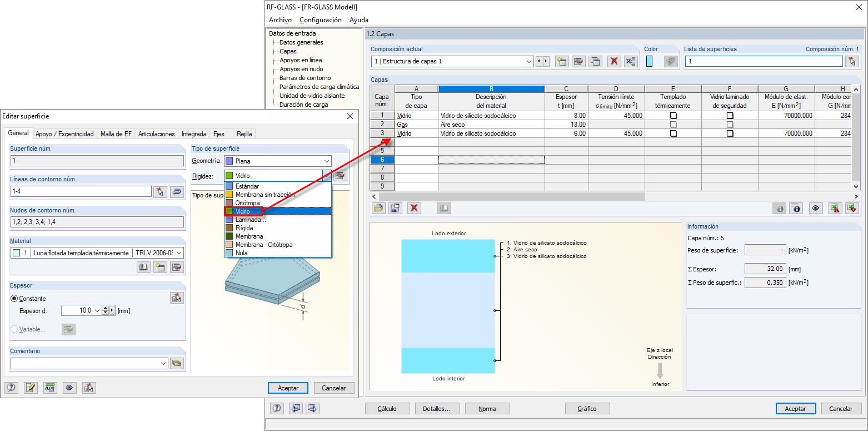Screen dimensions: 868x431
Task: Save the layer composition
Action: 395,207
